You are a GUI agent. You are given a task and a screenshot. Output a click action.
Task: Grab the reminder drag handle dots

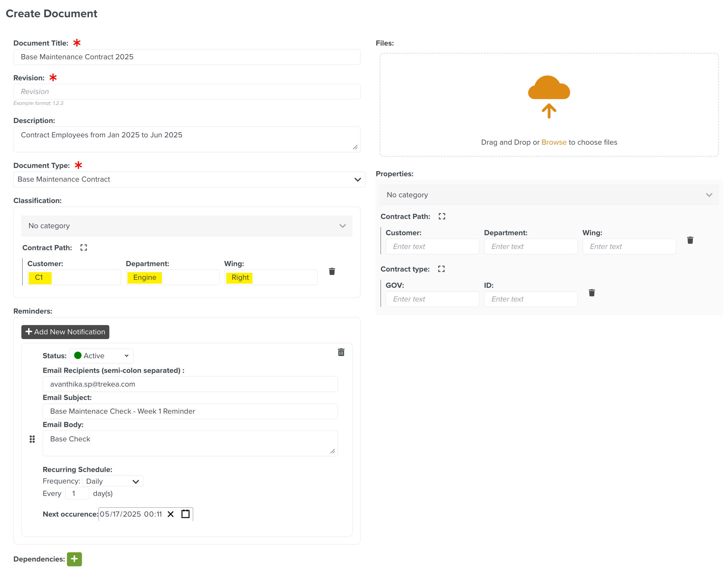pos(32,439)
